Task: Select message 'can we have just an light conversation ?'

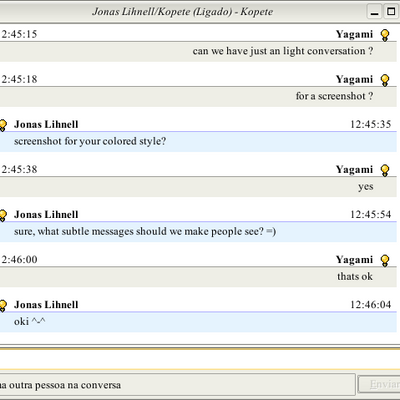Action: point(283,51)
